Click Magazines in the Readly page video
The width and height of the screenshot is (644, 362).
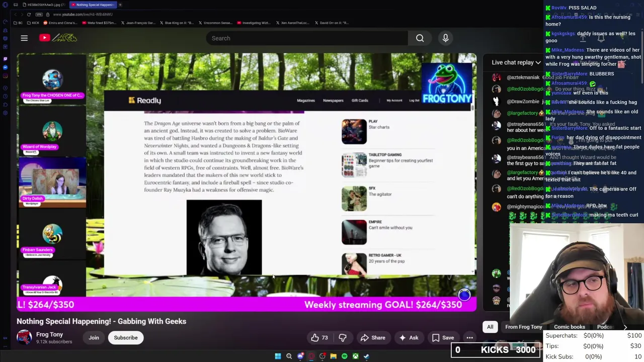point(305,101)
